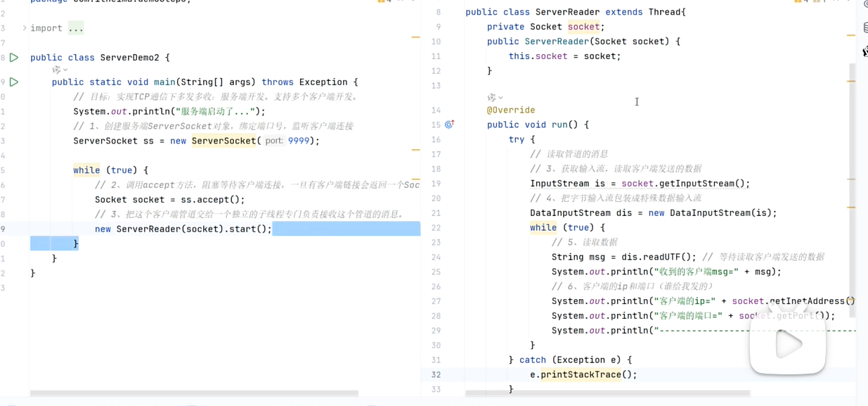This screenshot has width=868, height=406.
Task: Click 'getInetAddress' method call
Action: [x=807, y=301]
